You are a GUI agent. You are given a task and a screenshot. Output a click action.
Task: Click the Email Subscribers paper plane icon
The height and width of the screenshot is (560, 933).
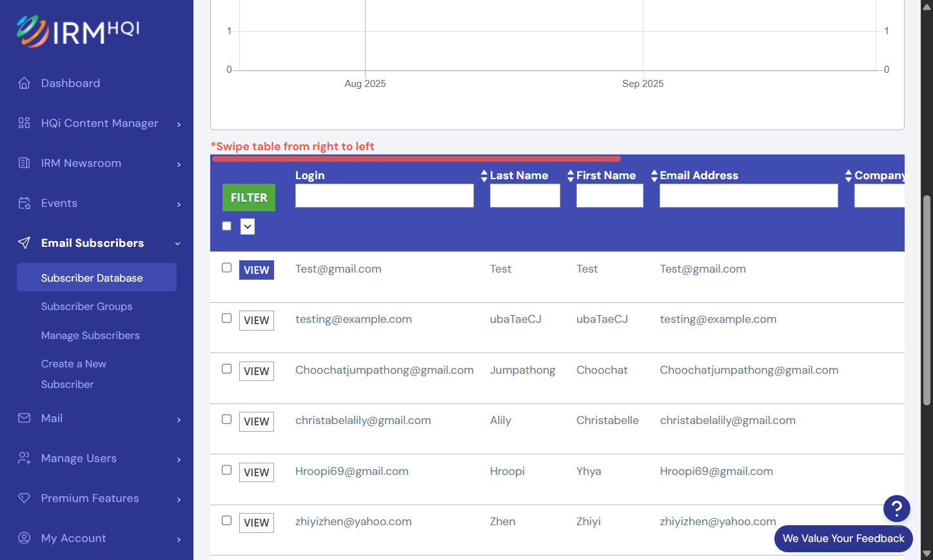tap(25, 243)
